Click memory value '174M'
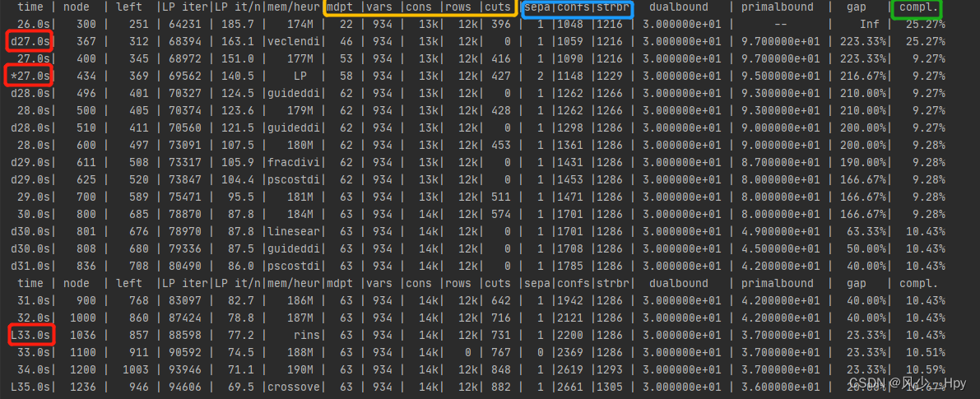 point(300,25)
